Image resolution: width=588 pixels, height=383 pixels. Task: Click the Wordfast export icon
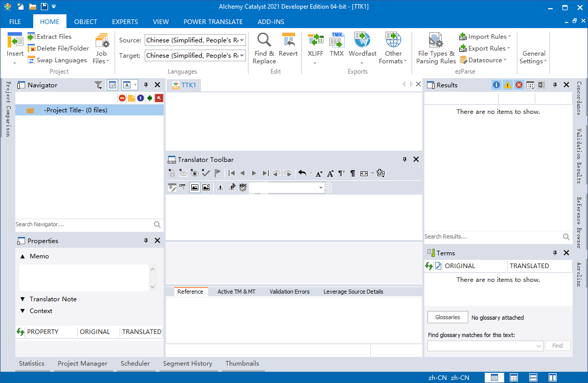click(362, 40)
